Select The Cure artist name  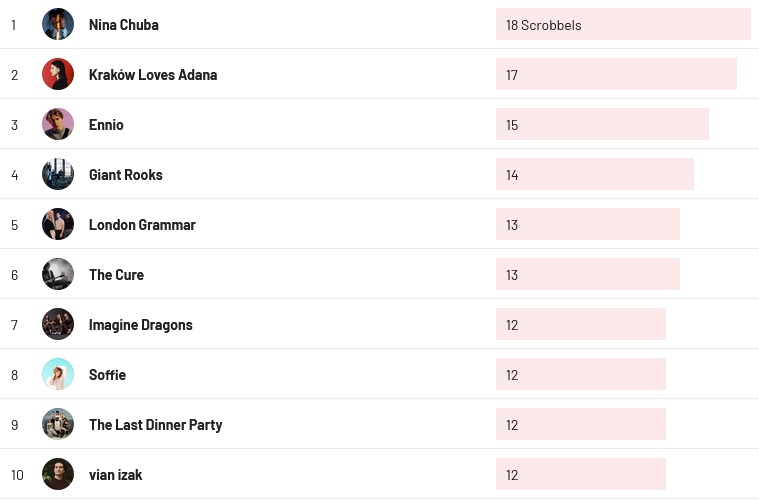116,275
